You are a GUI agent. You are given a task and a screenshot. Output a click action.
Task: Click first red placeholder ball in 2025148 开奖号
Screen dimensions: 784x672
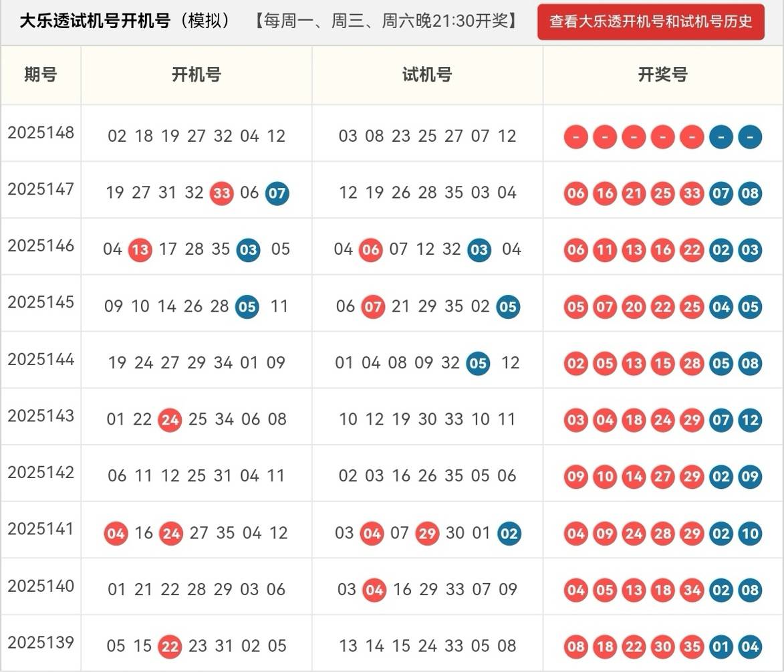pyautogui.click(x=575, y=137)
